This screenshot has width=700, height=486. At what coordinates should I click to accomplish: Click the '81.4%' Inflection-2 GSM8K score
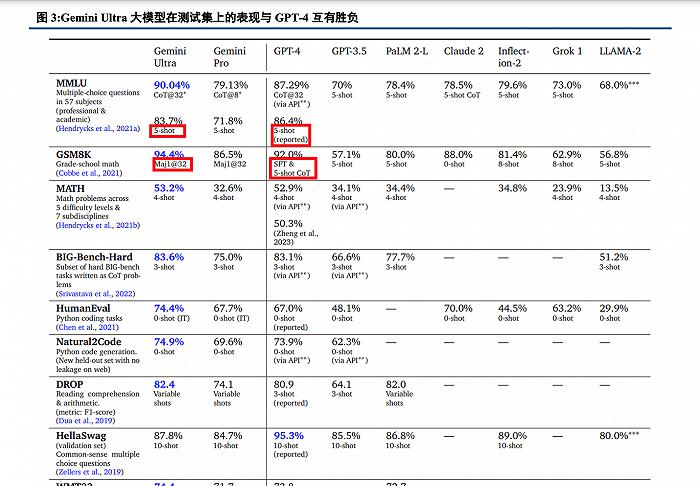pyautogui.click(x=512, y=154)
